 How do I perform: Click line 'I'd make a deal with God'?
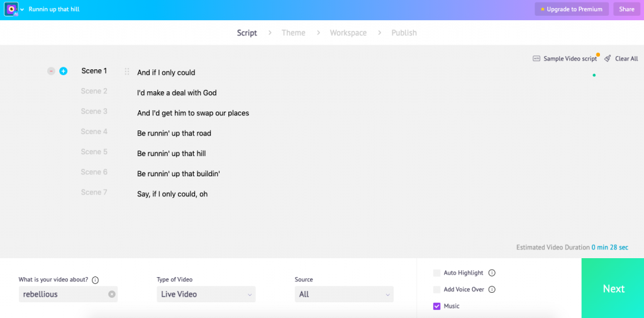pyautogui.click(x=177, y=93)
